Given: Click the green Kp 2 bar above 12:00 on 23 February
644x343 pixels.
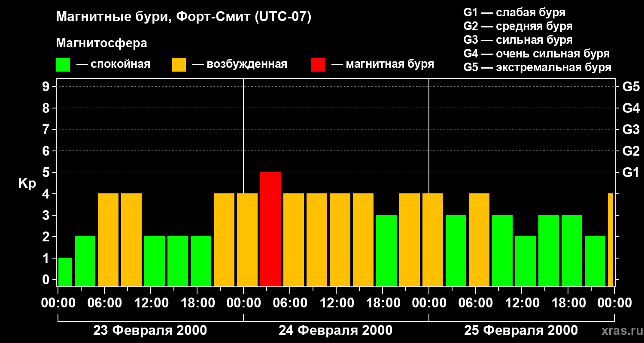Looking at the screenshot, I should coord(155,261).
